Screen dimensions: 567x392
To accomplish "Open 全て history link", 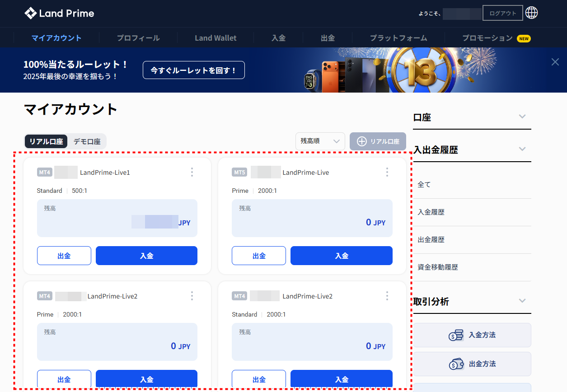I will point(424,184).
